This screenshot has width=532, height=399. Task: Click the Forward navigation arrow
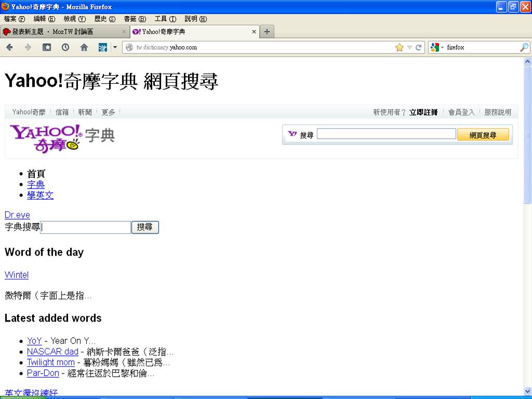pos(28,47)
